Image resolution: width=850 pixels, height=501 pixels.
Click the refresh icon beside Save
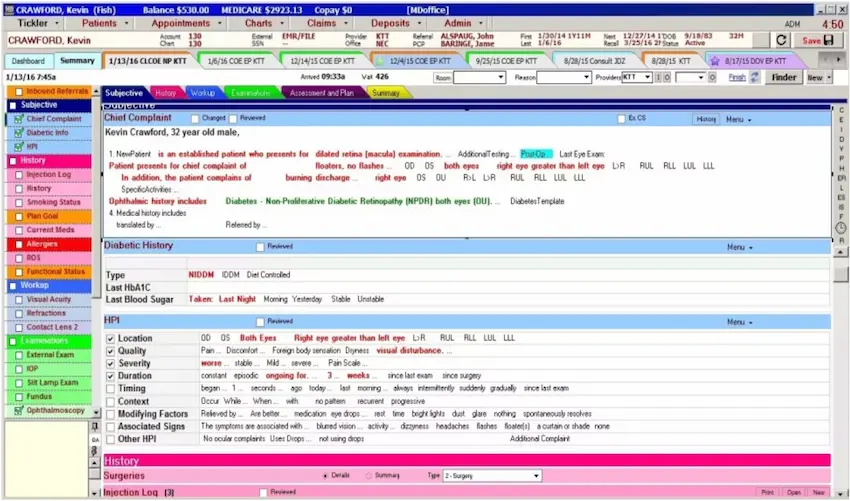point(782,40)
